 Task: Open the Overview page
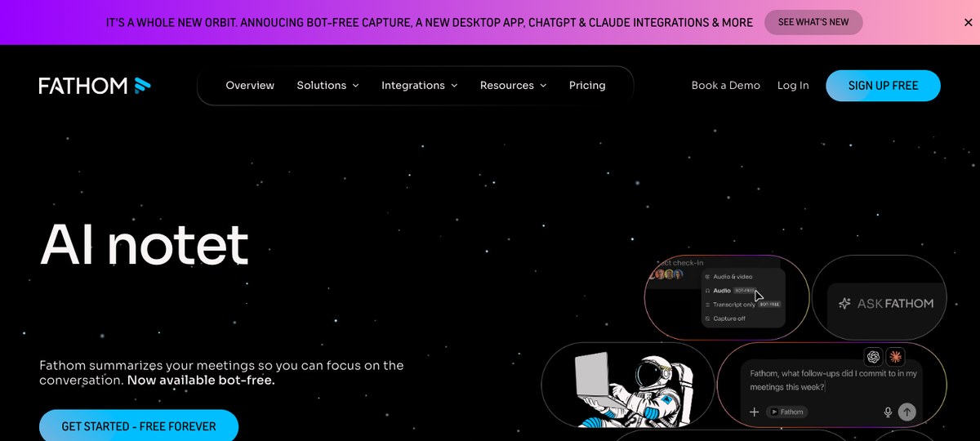click(250, 85)
